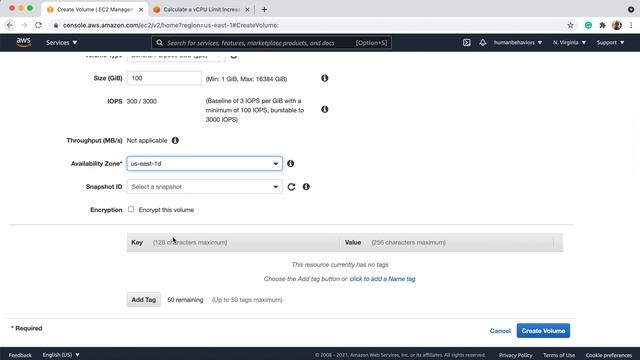Click the IOPS info icon

[x=324, y=109]
